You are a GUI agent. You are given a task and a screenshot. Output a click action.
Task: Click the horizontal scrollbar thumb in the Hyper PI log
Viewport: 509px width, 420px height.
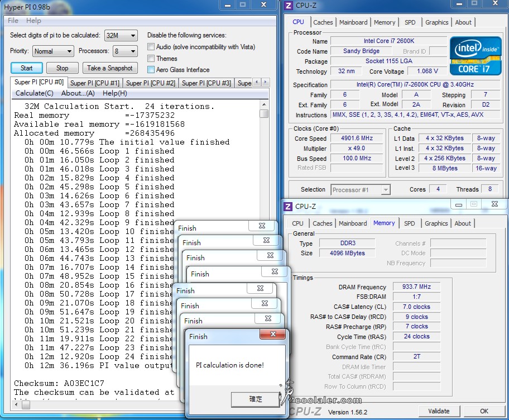point(26,405)
